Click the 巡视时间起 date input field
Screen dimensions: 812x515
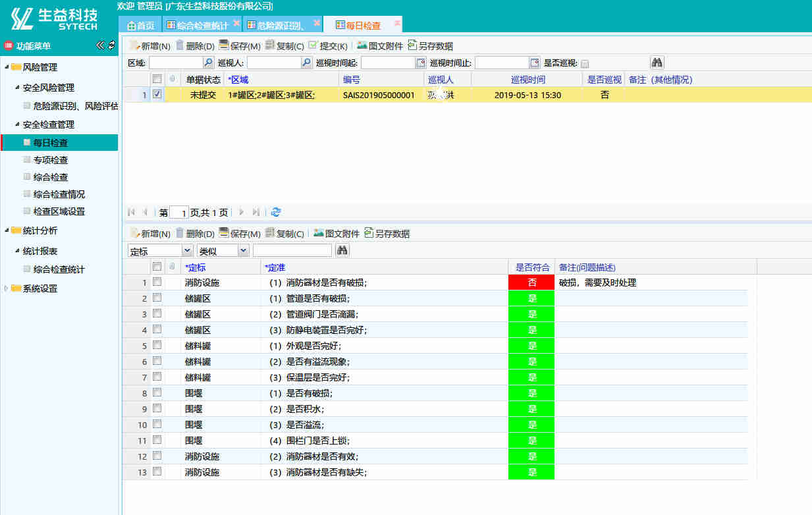pyautogui.click(x=388, y=63)
